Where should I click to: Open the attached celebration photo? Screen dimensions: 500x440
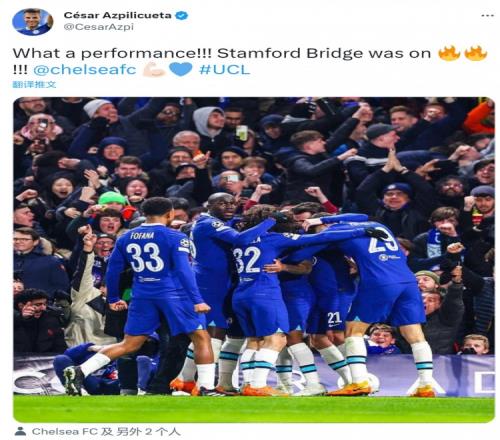[254, 260]
